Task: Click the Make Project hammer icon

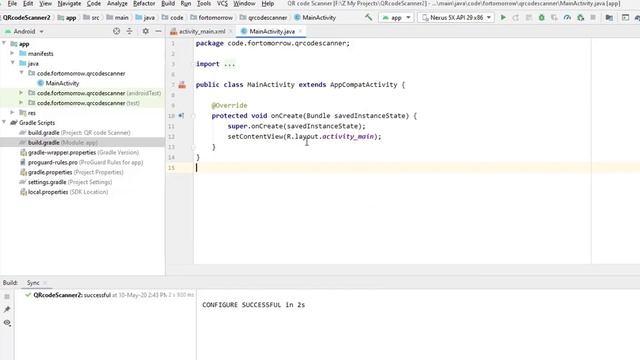Action: (368, 18)
